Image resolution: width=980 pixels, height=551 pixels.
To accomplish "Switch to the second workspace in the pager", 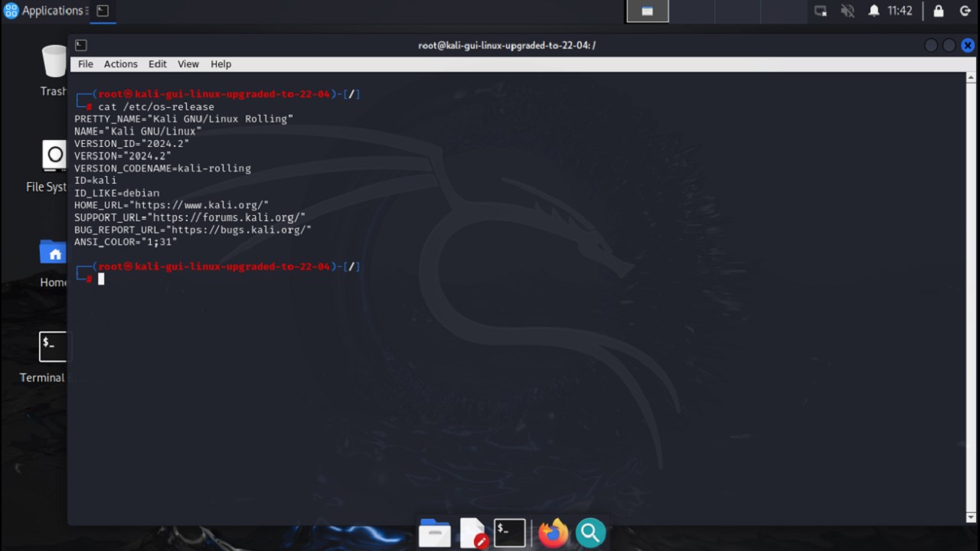I will pyautogui.click(x=693, y=11).
